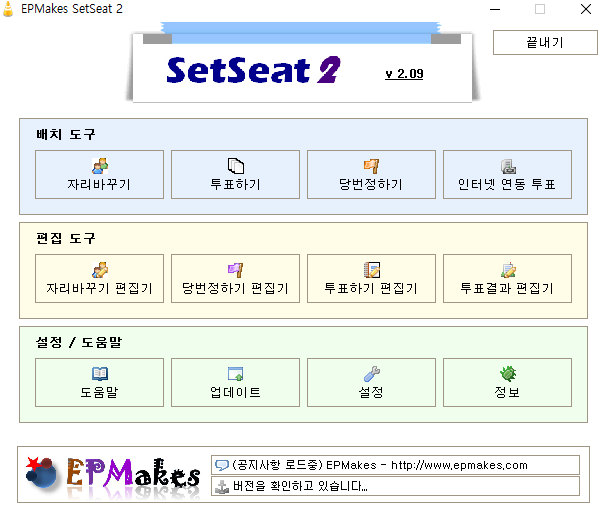
Task: Click the download version-check status icon
Action: coord(222,486)
